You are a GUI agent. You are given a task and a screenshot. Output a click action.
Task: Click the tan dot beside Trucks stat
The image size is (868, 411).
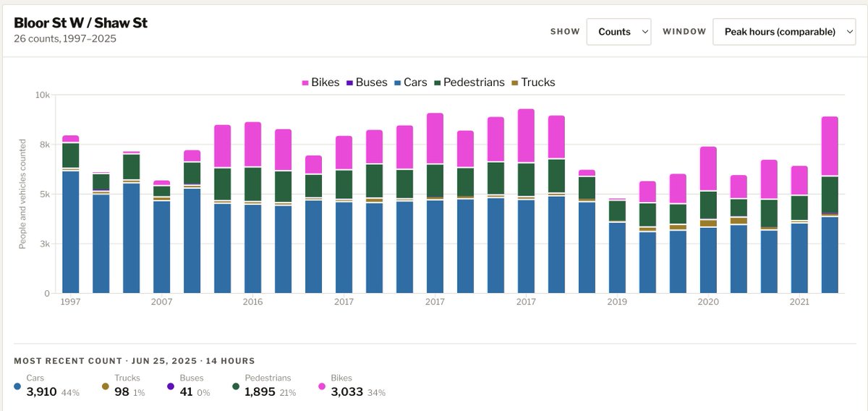(x=105, y=386)
